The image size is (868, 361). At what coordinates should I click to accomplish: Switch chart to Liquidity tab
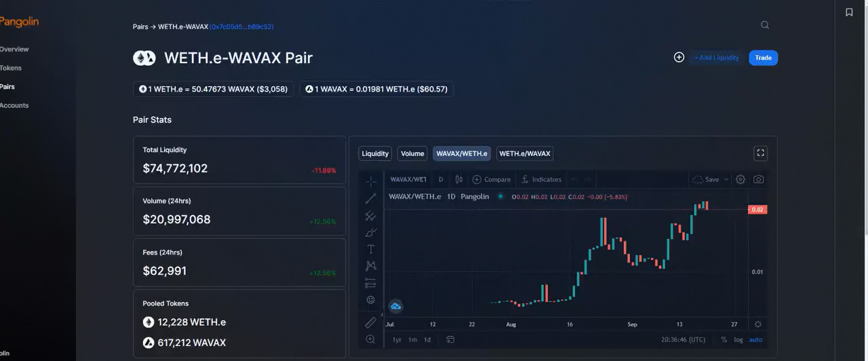tap(375, 153)
